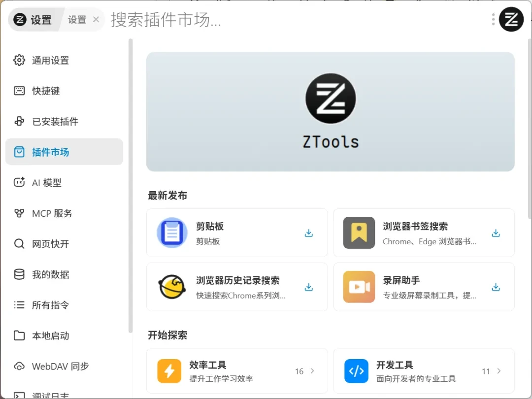Image resolution: width=532 pixels, height=399 pixels.
Task: Select 插件市场 in sidebar
Action: click(64, 152)
